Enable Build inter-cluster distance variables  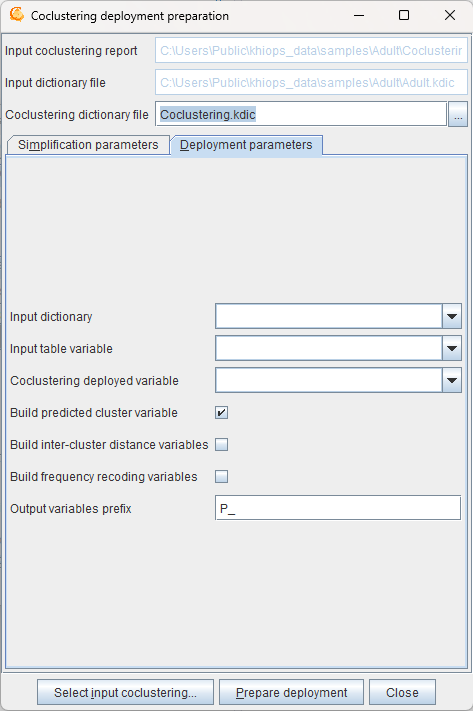221,444
